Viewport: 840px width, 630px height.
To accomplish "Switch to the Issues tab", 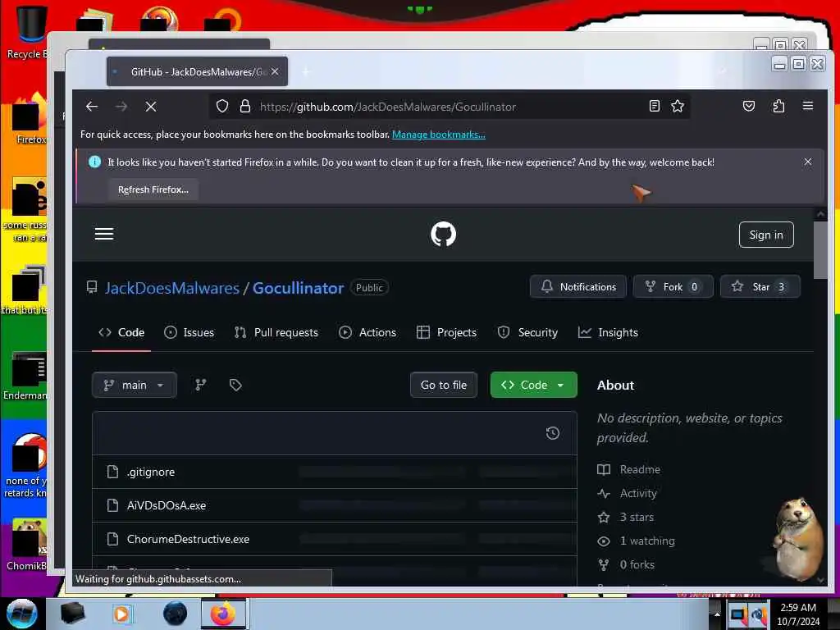I will pos(189,333).
